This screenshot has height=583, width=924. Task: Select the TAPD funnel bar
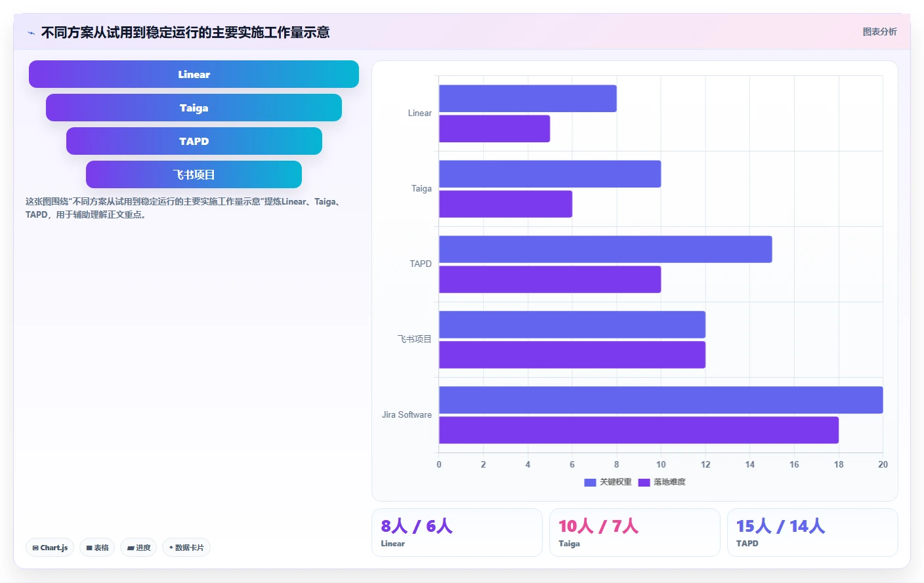[x=194, y=141]
